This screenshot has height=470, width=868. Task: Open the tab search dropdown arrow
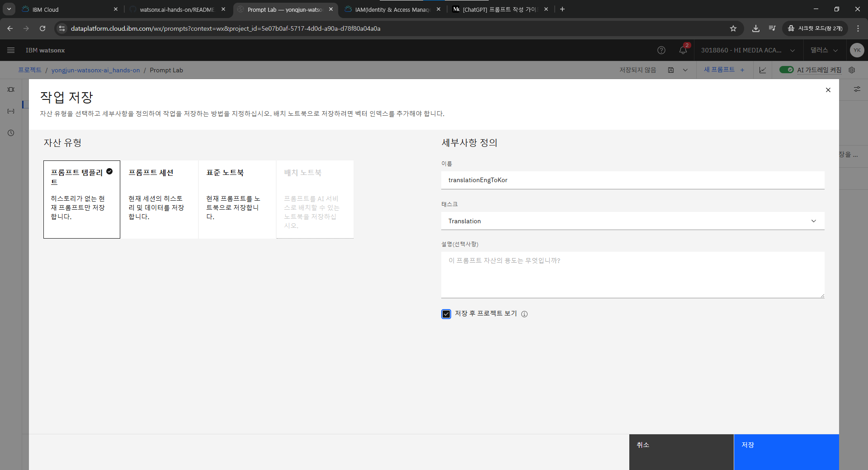9,9
